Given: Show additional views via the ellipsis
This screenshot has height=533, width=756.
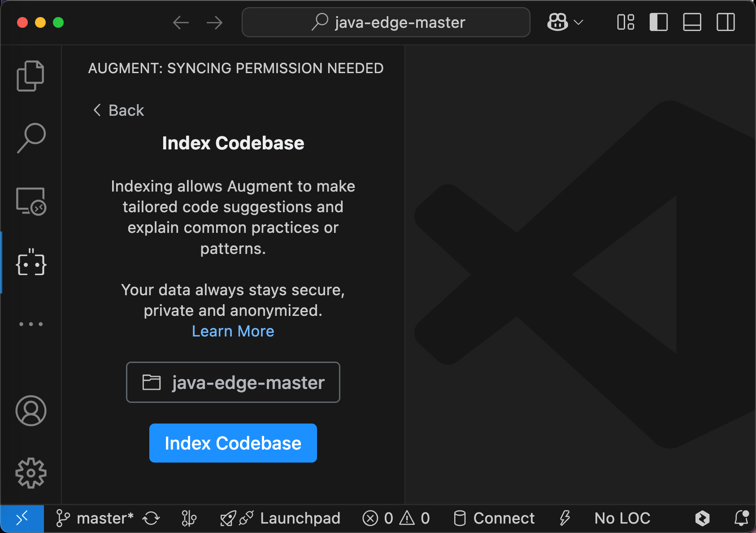Looking at the screenshot, I should click(x=30, y=324).
